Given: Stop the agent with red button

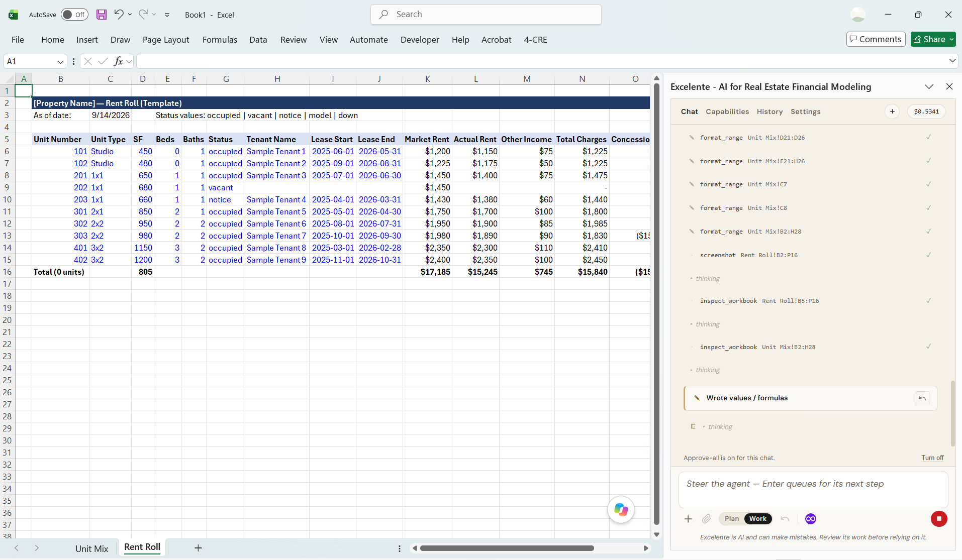Looking at the screenshot, I should (x=938, y=519).
